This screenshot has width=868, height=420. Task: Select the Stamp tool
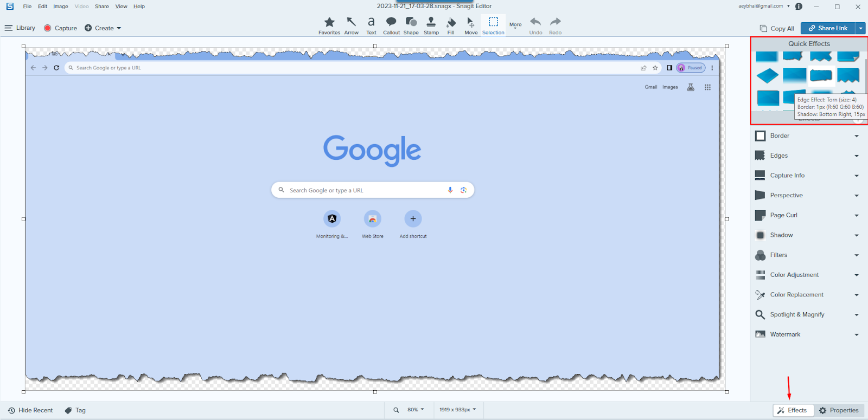431,25
